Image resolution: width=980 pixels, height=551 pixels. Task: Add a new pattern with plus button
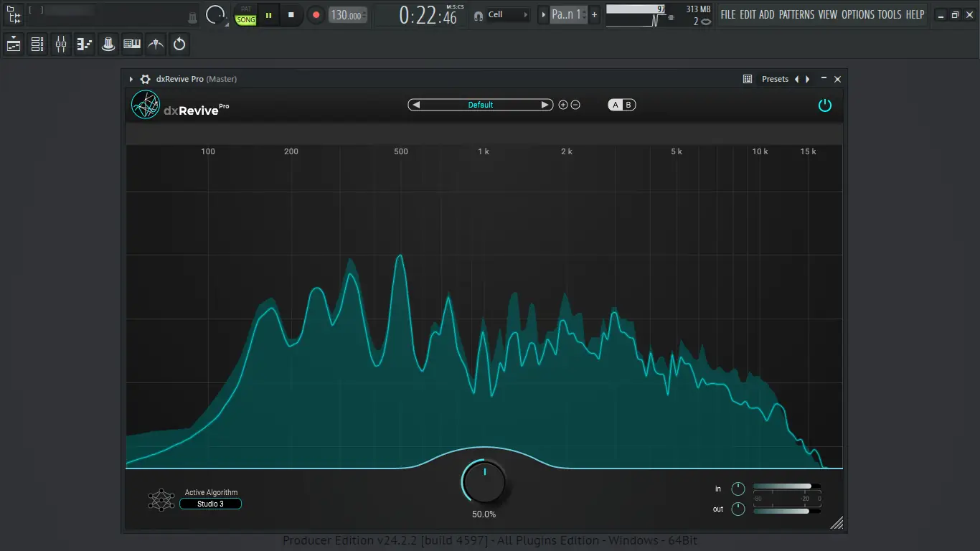[594, 14]
